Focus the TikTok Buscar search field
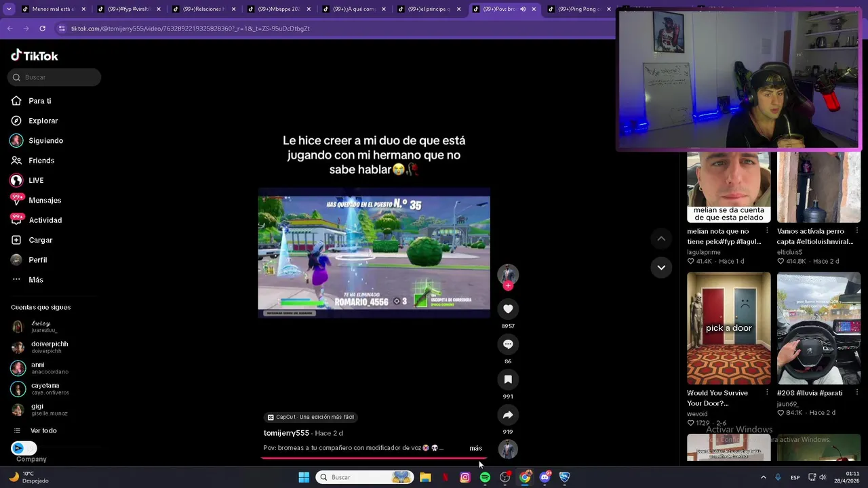Screen dimensions: 868x488 pyautogui.click(x=54, y=77)
